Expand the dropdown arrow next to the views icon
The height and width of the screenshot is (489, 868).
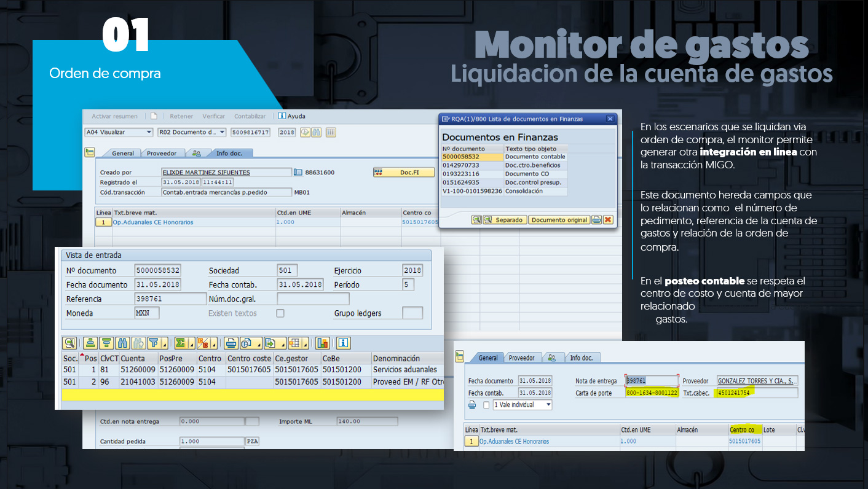pos(258,345)
